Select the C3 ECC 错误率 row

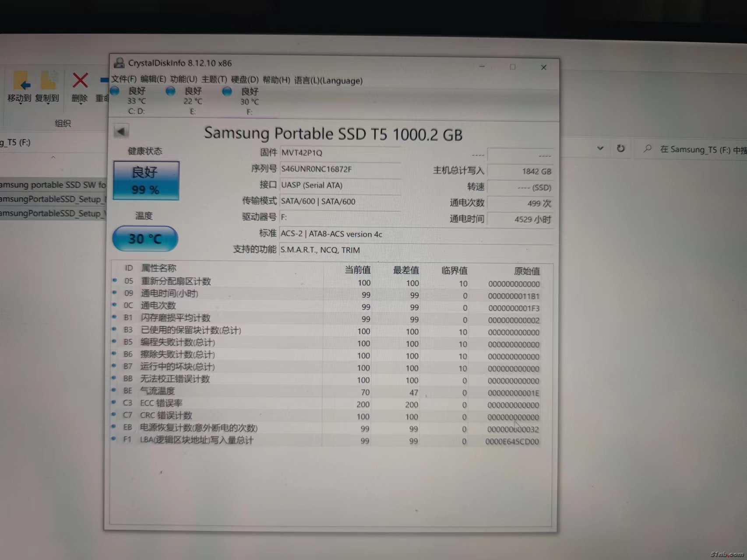click(326, 404)
